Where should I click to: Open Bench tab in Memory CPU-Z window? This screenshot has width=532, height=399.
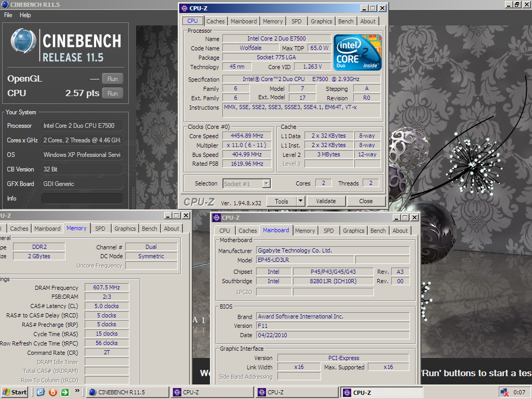[149, 229]
